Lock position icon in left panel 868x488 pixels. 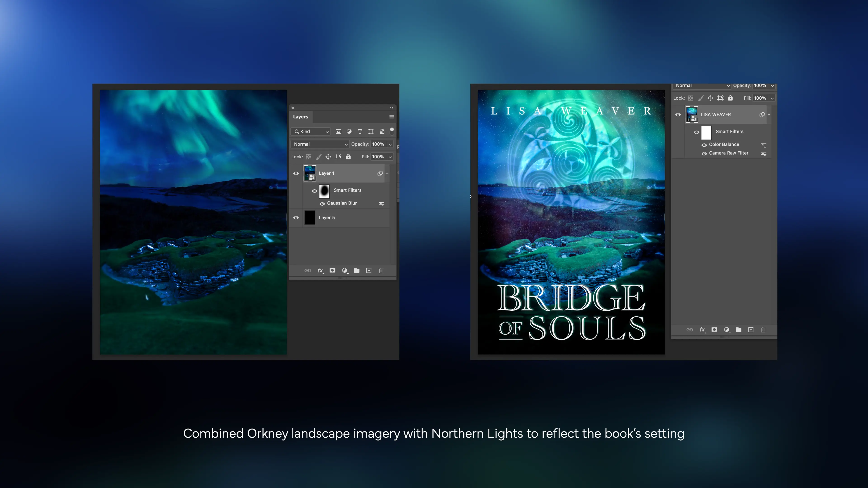click(x=328, y=157)
